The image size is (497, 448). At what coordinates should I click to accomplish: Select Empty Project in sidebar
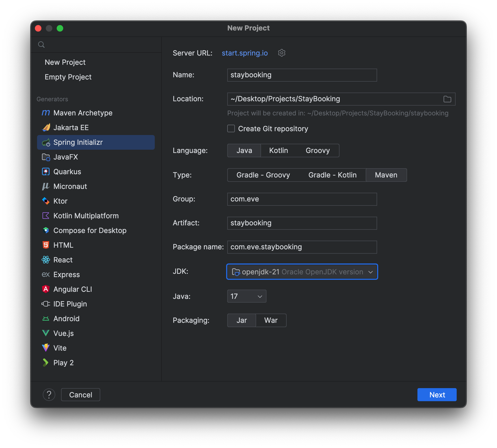point(68,77)
